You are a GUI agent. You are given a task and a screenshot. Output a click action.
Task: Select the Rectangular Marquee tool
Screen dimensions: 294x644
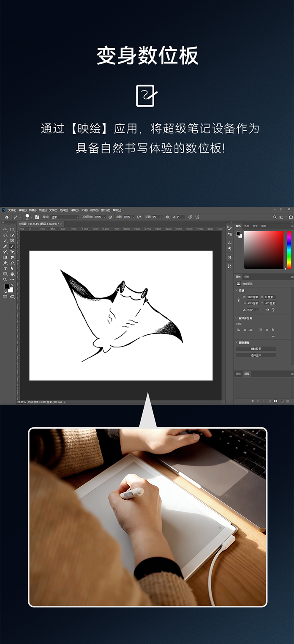click(x=12, y=229)
